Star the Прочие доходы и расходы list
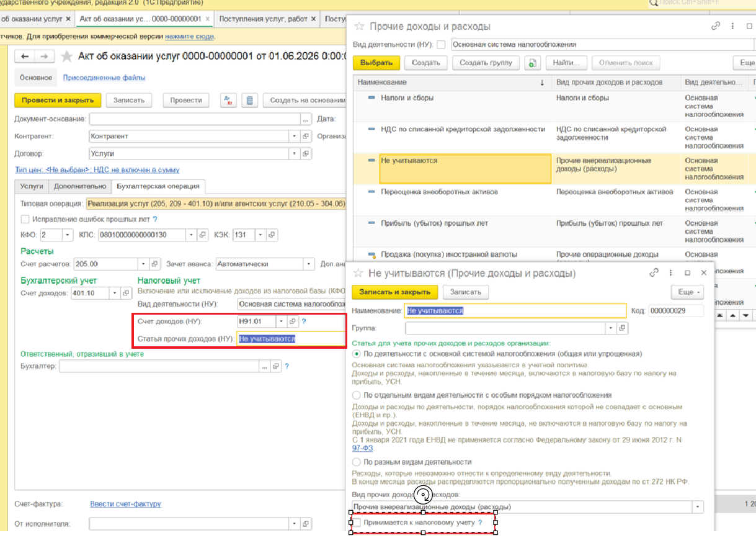This screenshot has width=756, height=543. click(x=359, y=27)
